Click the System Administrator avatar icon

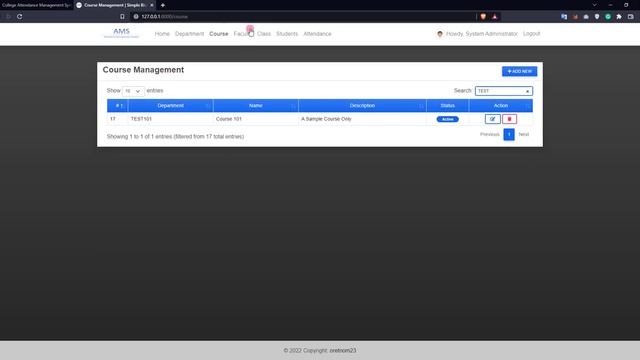(440, 34)
